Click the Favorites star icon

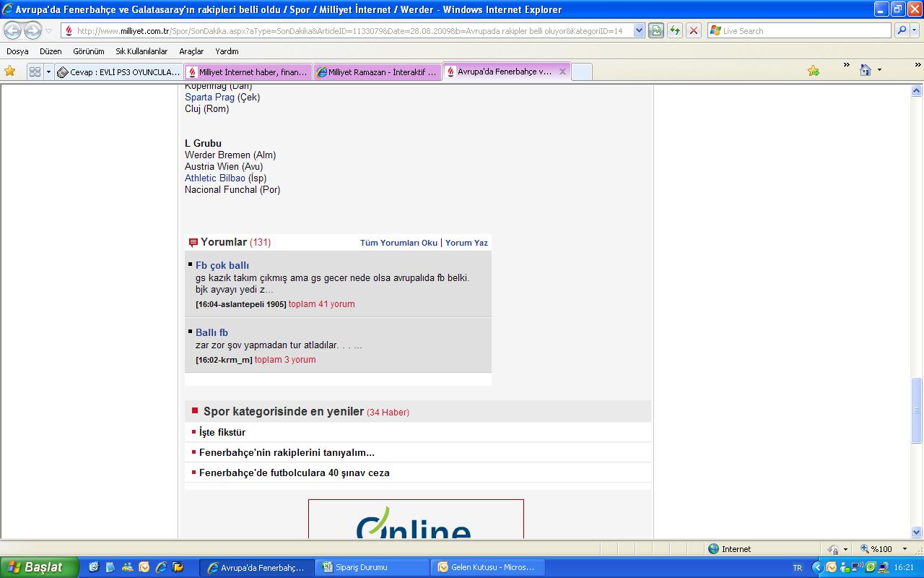(x=10, y=72)
